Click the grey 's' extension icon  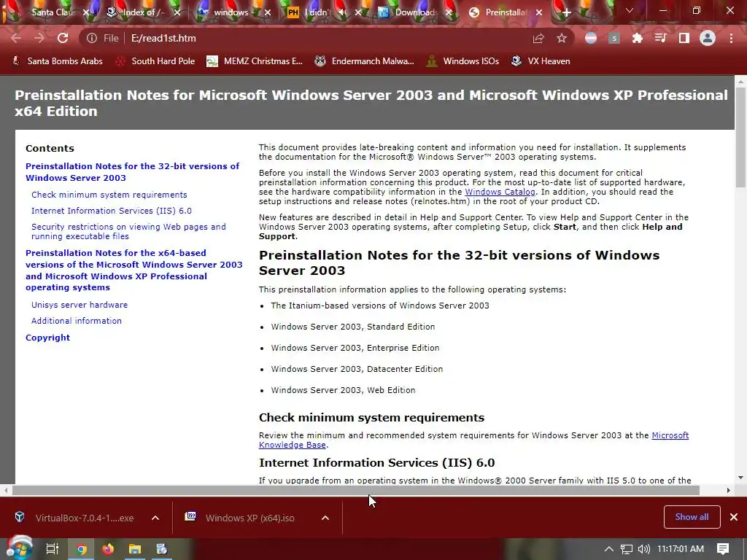(x=614, y=38)
